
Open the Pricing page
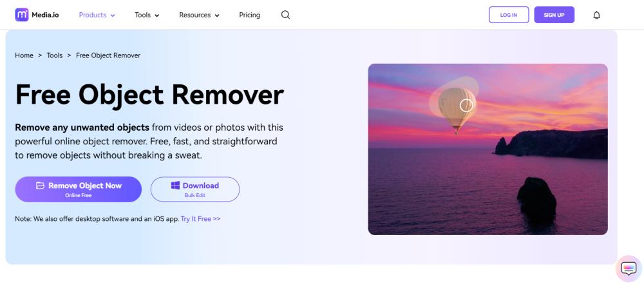(249, 15)
